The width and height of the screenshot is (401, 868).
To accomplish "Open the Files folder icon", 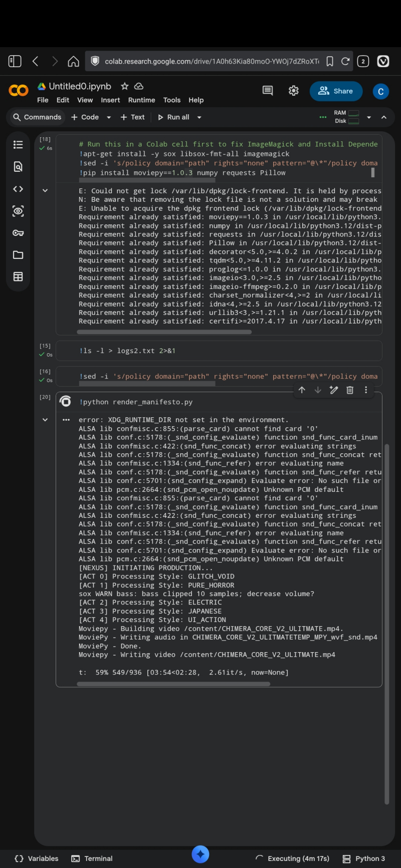I will [18, 255].
